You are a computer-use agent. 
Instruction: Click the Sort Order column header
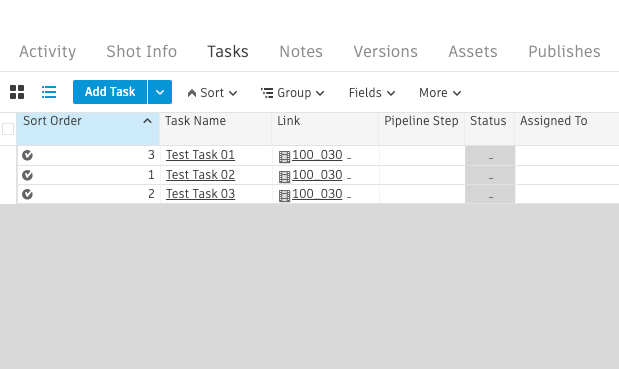point(88,129)
